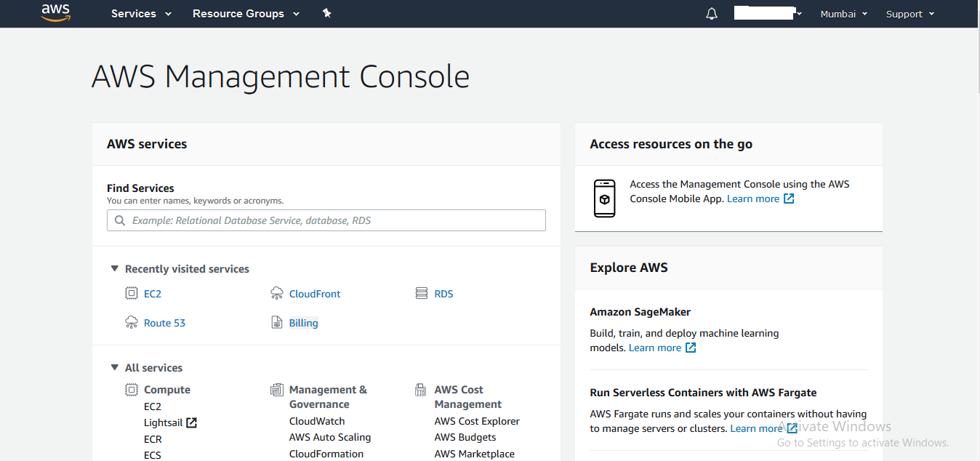Click the Billing service icon

click(276, 322)
